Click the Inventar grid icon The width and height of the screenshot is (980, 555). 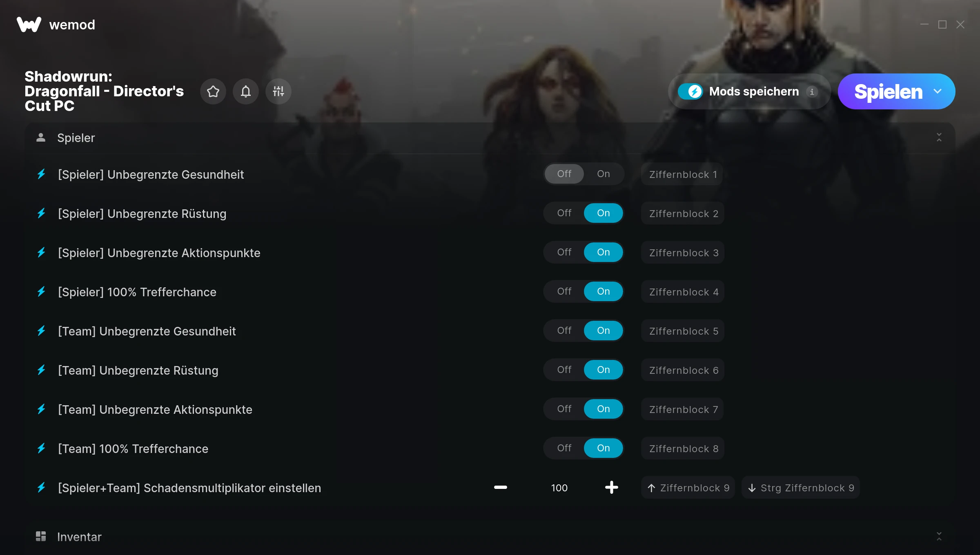point(41,536)
